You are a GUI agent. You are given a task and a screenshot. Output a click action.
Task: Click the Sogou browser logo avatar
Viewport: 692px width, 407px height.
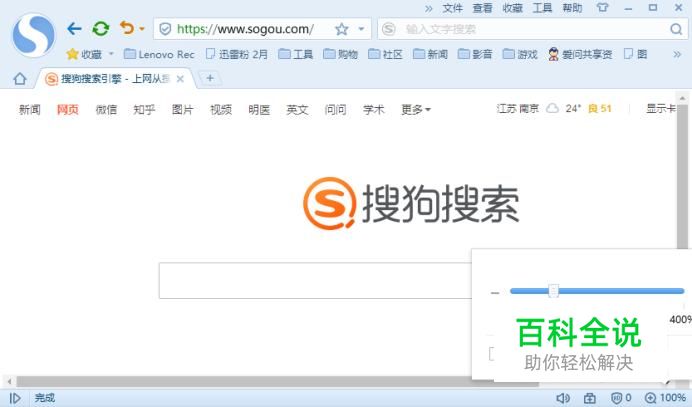(x=34, y=35)
